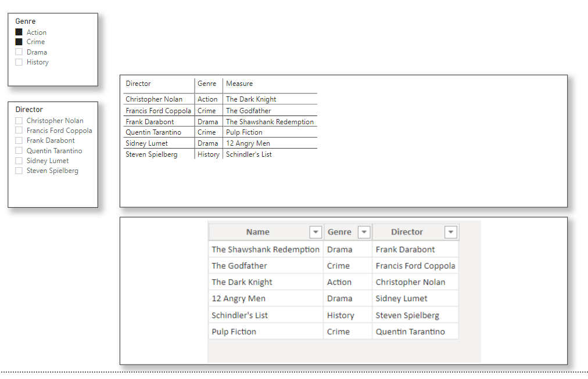588x379 pixels.
Task: Check the Drama genre checkbox
Action: pos(19,52)
